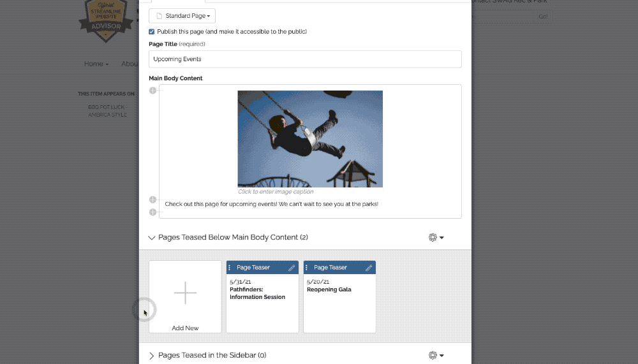This screenshot has width=638, height=364.
Task: Expand Pages Teased in the Sidebar
Action: tap(152, 356)
